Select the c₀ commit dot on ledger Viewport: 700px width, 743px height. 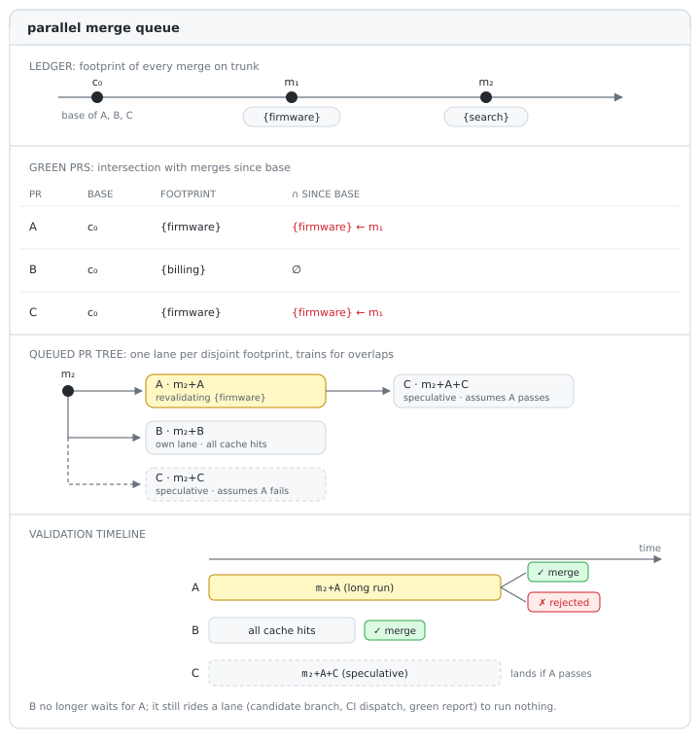97,97
